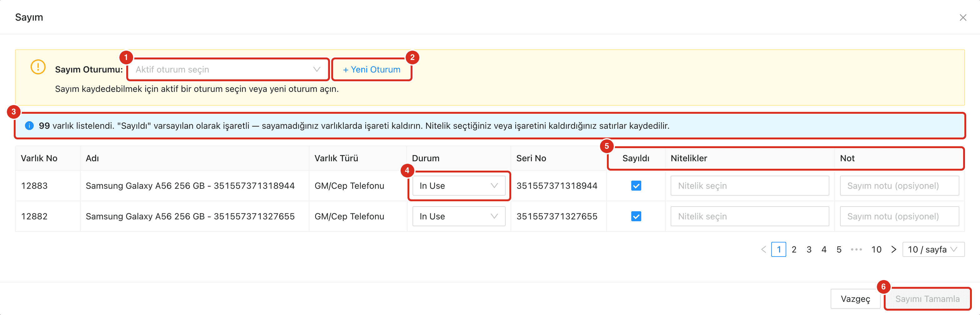Focus the Sayım notu field for asset 12883
Screen dimensions: 980x315
click(899, 186)
